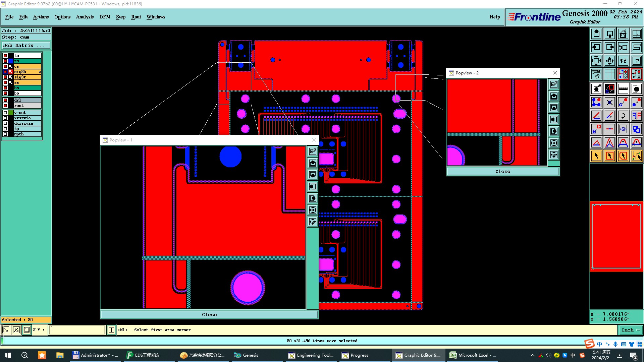Click the mirror/flip F tool icon
Image resolution: width=644 pixels, height=362 pixels.
(636, 116)
